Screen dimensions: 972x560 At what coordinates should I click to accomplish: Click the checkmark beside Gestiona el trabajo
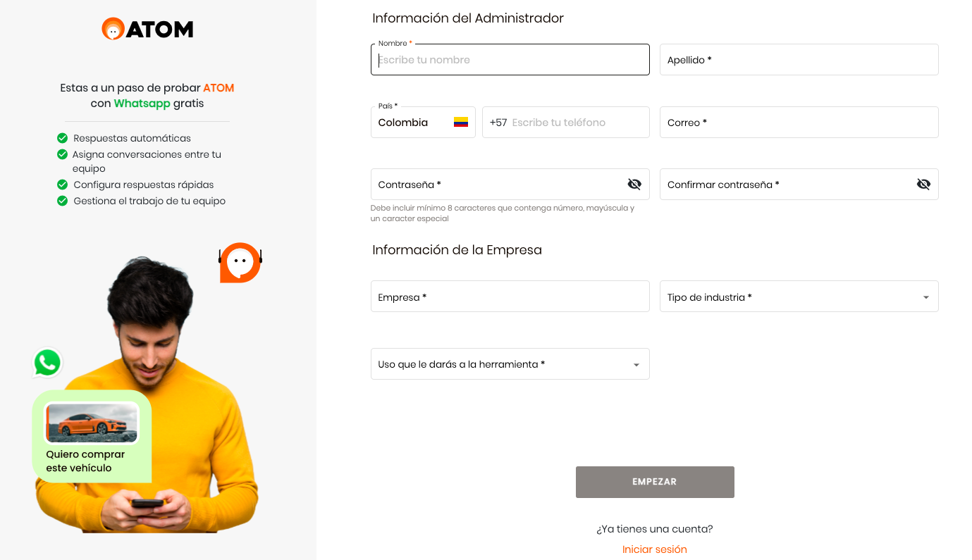coord(62,201)
